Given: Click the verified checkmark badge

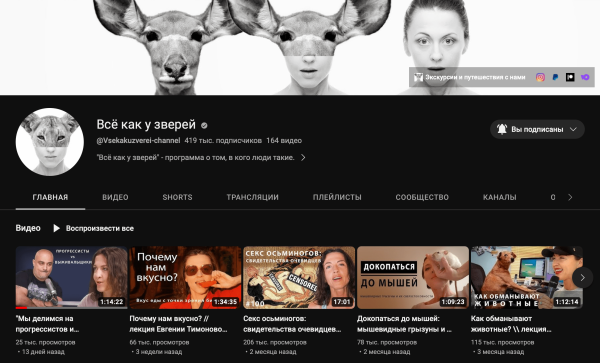Looking at the screenshot, I should point(204,125).
